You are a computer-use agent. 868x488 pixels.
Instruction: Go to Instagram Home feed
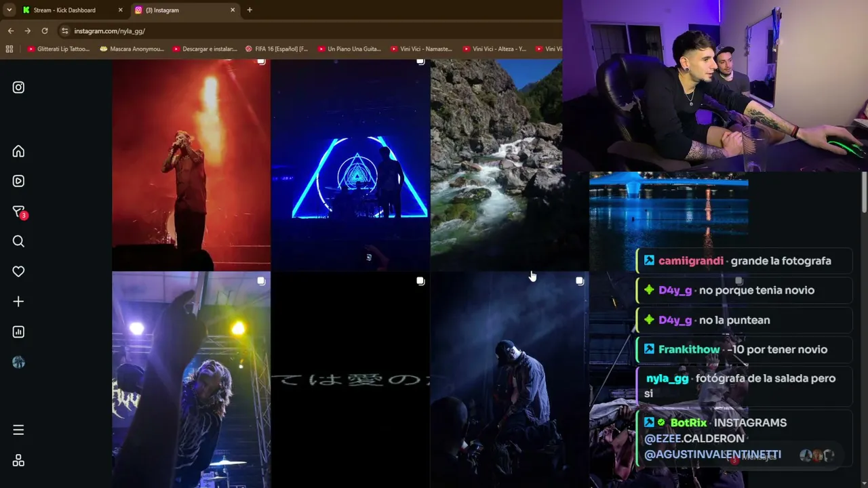pos(18,151)
